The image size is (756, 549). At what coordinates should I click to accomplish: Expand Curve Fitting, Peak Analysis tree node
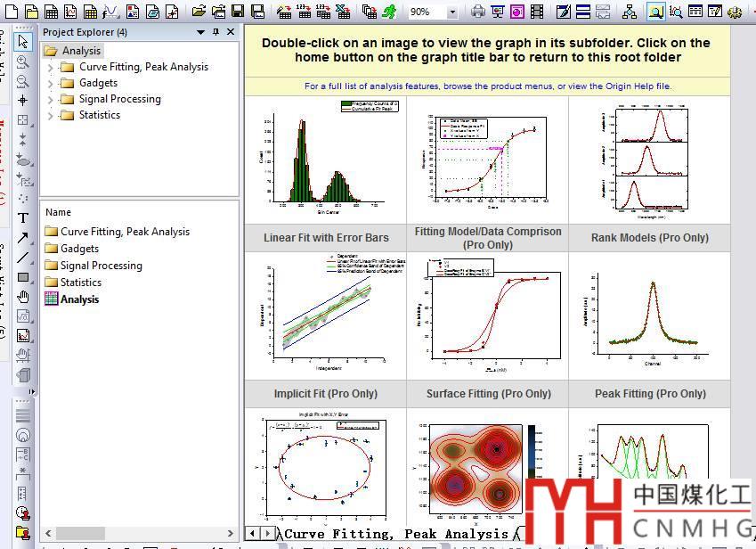click(50, 68)
